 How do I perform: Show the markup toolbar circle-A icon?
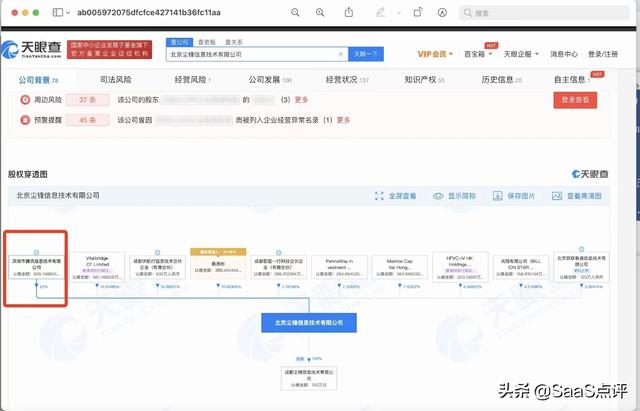(442, 13)
